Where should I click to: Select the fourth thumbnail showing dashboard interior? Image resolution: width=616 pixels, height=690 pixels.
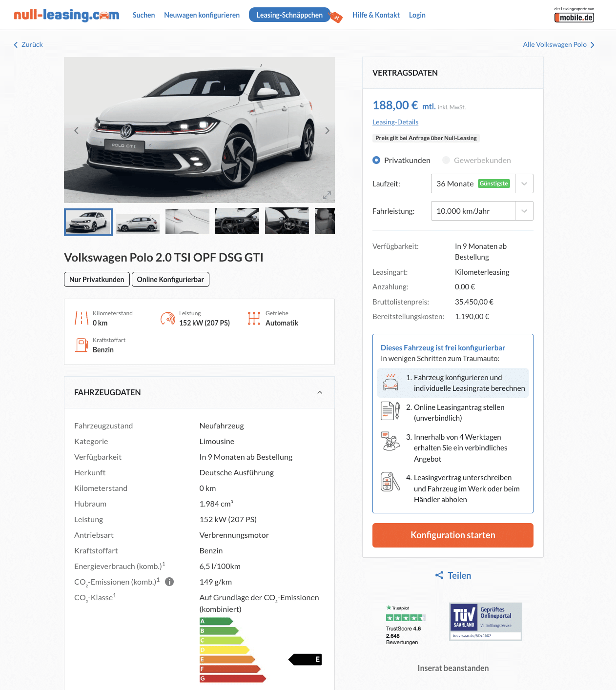tap(237, 222)
